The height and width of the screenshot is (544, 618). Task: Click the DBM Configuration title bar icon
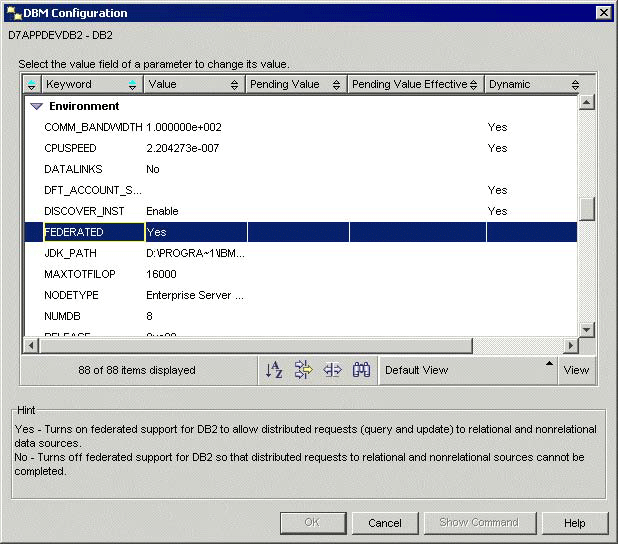tap(15, 13)
